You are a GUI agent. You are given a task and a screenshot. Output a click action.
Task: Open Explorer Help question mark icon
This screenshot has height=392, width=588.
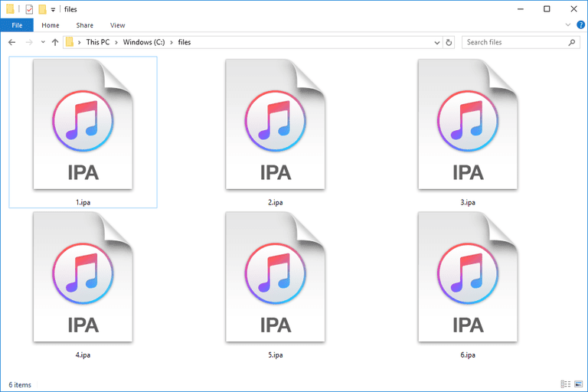coord(580,24)
